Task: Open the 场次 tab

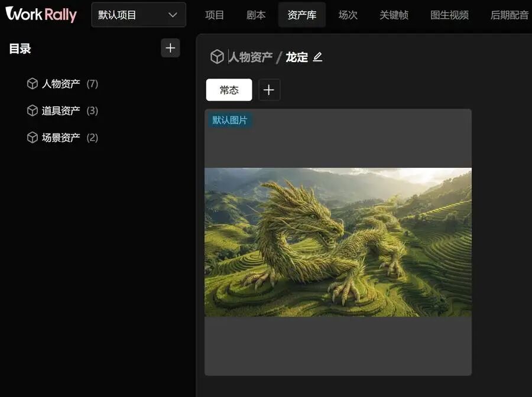Action: click(348, 15)
